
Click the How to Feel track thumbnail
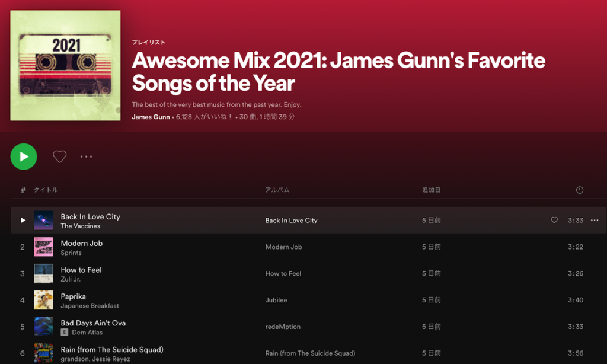pyautogui.click(x=44, y=273)
